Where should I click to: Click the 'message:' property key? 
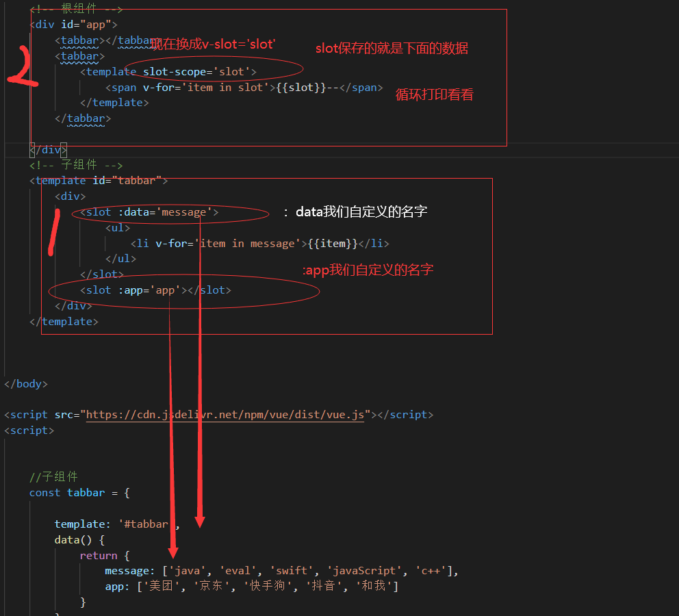pos(130,571)
